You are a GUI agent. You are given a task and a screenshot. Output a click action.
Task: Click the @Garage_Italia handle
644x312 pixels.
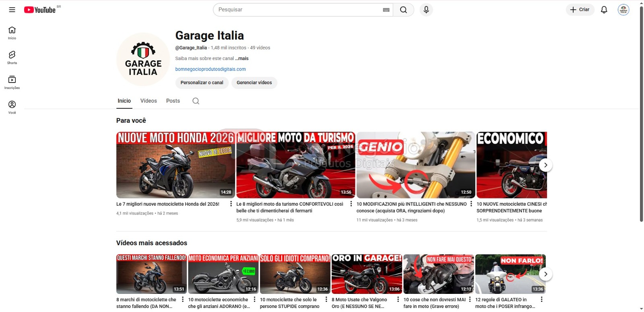pos(191,48)
